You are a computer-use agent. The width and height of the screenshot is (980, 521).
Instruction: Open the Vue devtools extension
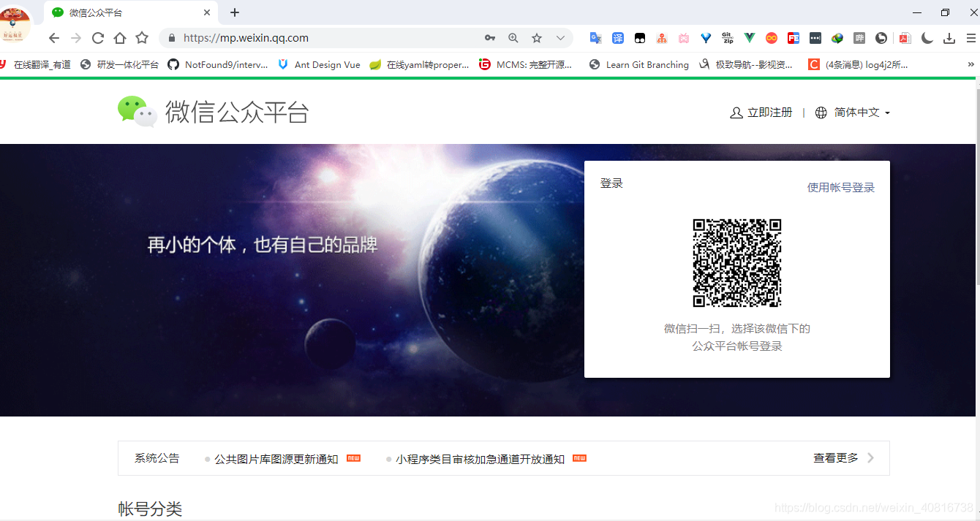tap(750, 38)
